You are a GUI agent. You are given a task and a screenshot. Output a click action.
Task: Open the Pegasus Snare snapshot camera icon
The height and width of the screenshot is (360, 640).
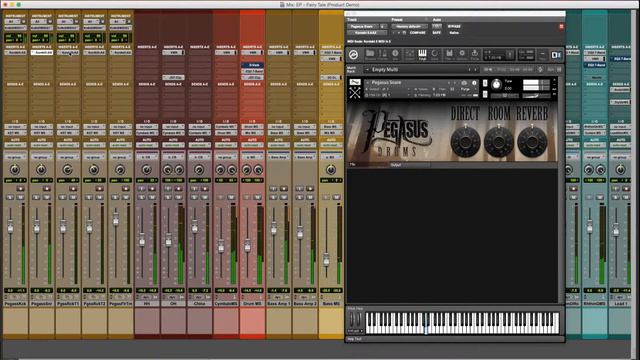[464, 83]
